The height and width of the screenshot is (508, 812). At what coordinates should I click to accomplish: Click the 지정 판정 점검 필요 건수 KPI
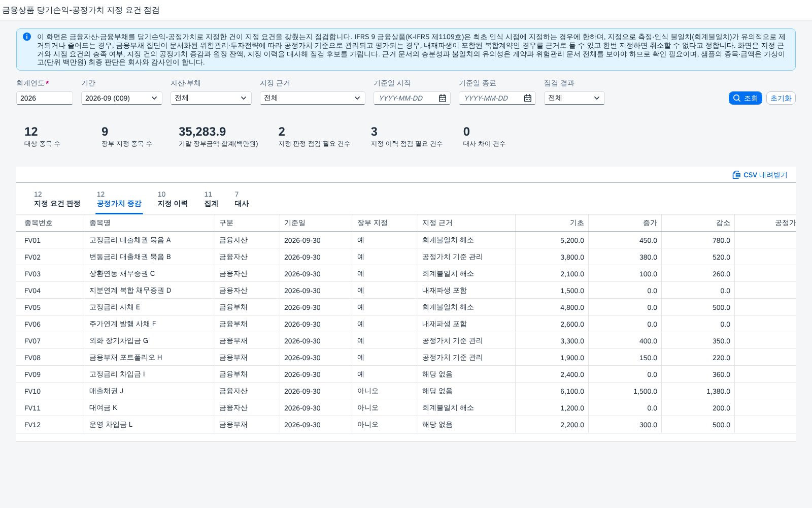(x=314, y=137)
